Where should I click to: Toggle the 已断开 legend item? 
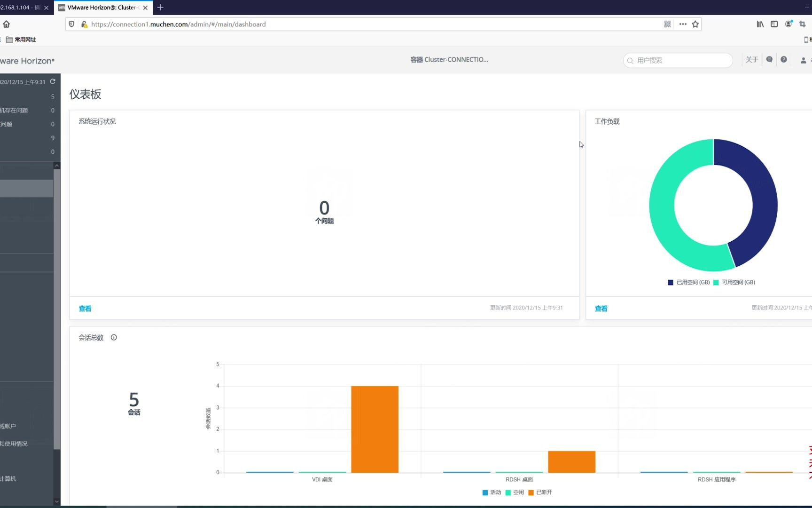[x=540, y=492]
